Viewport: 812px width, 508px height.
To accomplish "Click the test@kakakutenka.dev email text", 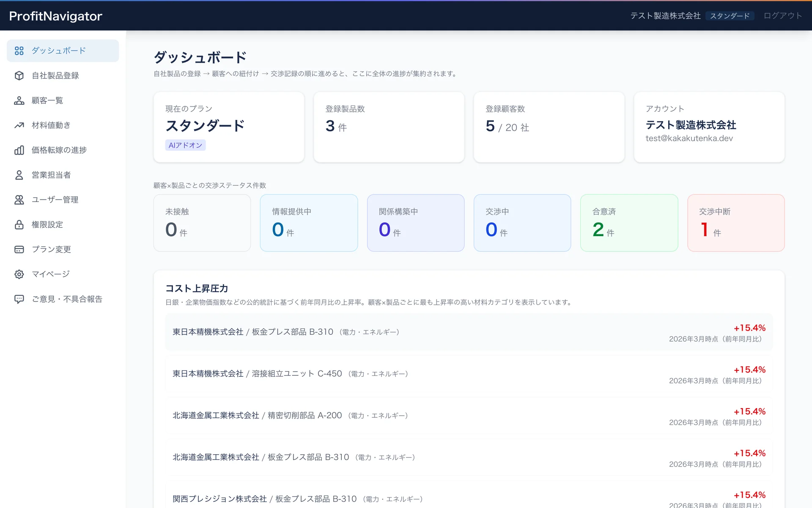I will [689, 138].
